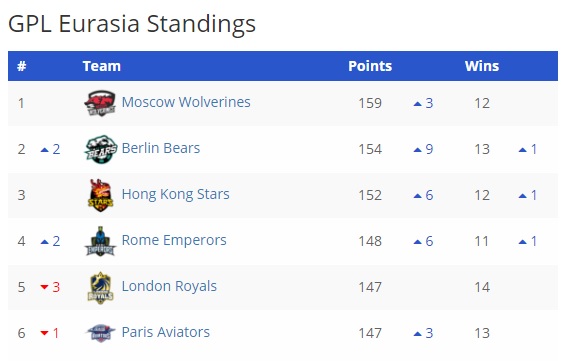Sort by the Wins column header
This screenshot has width=565, height=361.
(482, 66)
